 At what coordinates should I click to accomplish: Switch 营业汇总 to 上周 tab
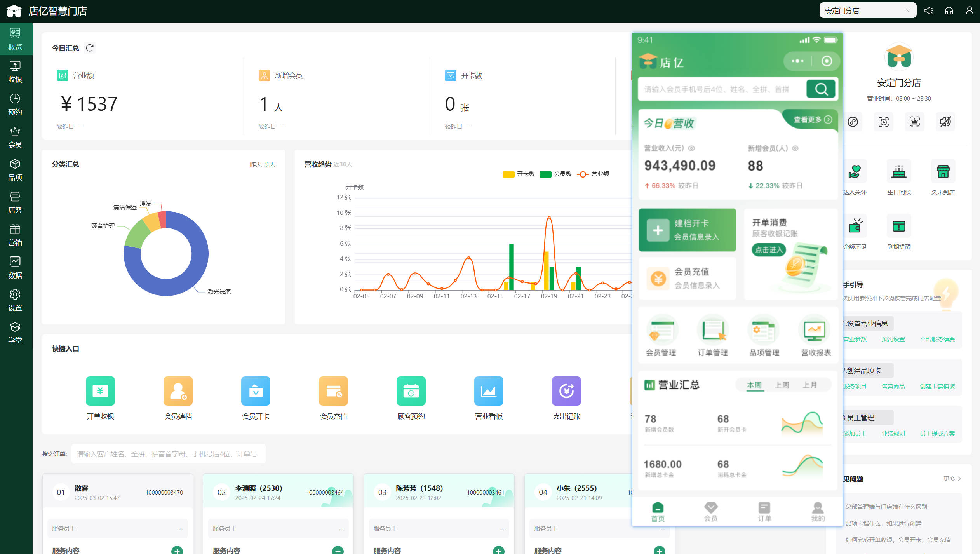782,385
